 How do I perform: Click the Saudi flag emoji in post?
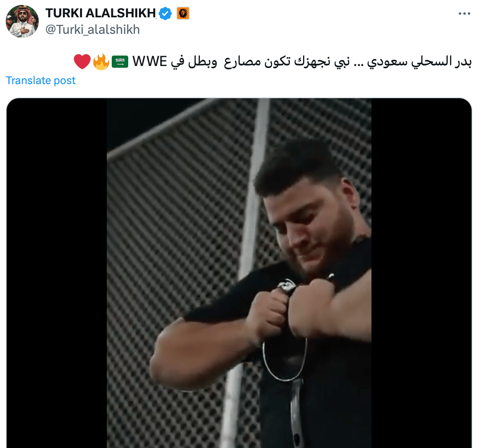120,61
